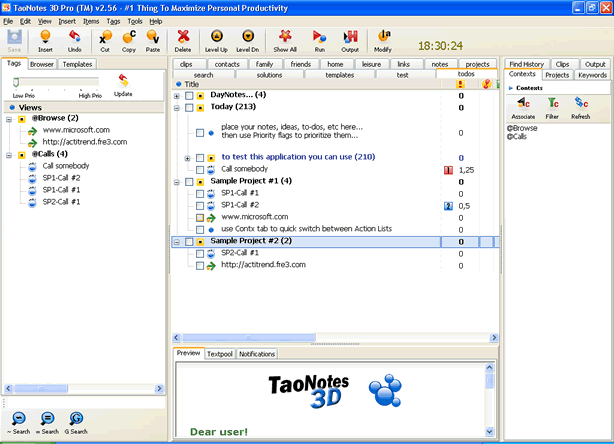Open the Notifications tab
This screenshot has height=444, width=614.
coord(257,354)
